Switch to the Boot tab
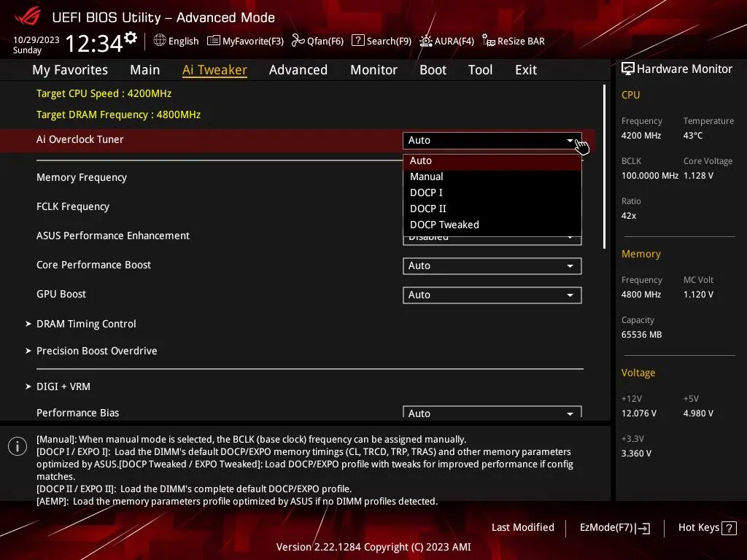The height and width of the screenshot is (560, 747). [433, 70]
